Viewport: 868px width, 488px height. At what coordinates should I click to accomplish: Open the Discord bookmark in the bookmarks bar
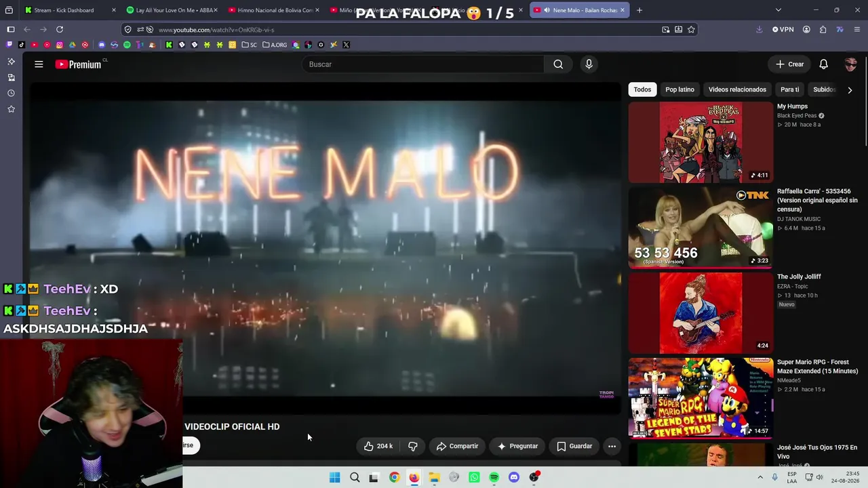point(102,45)
